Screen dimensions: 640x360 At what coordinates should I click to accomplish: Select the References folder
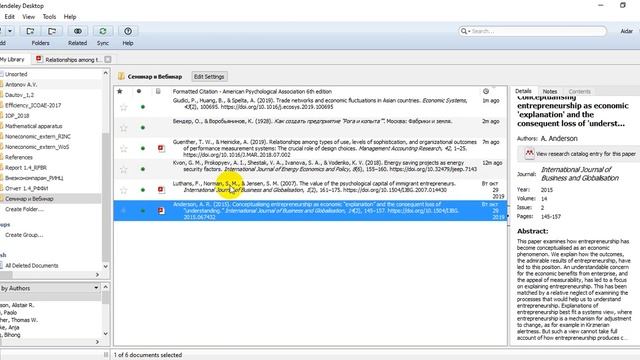click(18, 157)
